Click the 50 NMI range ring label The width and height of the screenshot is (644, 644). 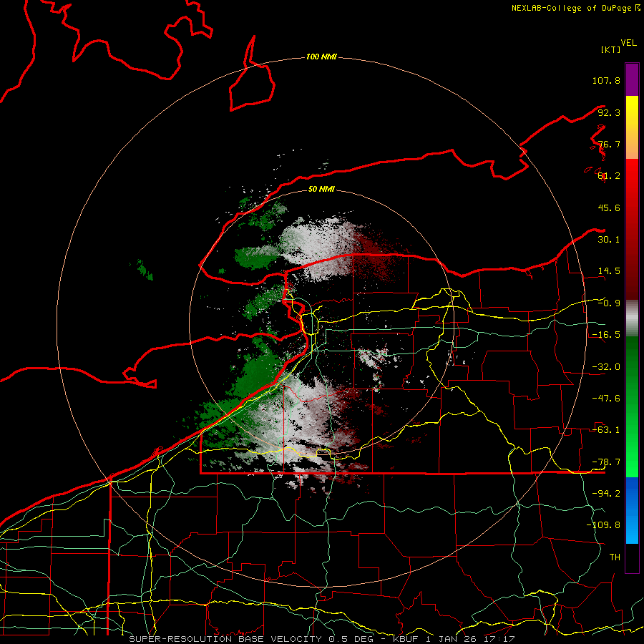pos(321,189)
